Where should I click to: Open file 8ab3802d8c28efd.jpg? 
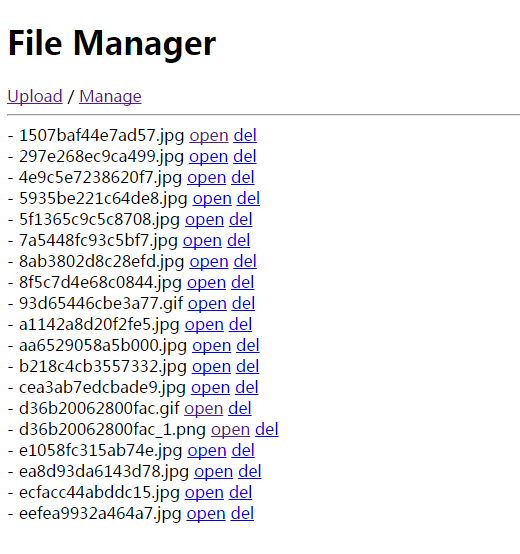209,262
